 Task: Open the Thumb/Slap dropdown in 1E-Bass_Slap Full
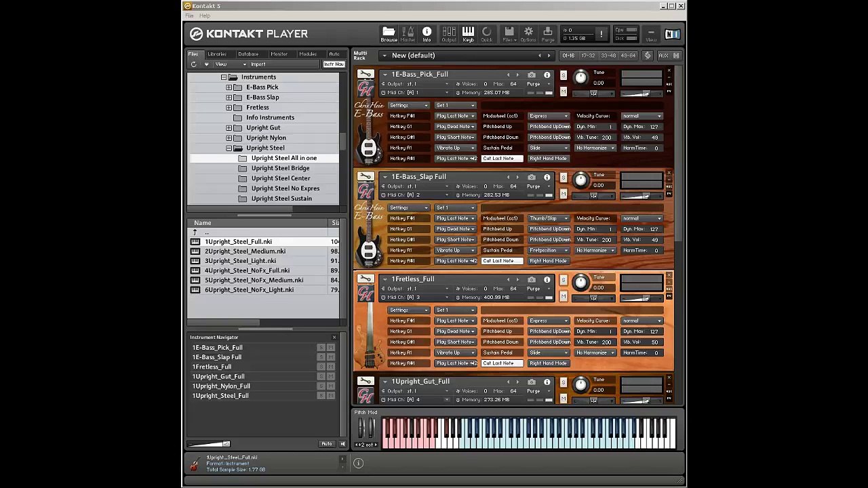pyautogui.click(x=549, y=219)
